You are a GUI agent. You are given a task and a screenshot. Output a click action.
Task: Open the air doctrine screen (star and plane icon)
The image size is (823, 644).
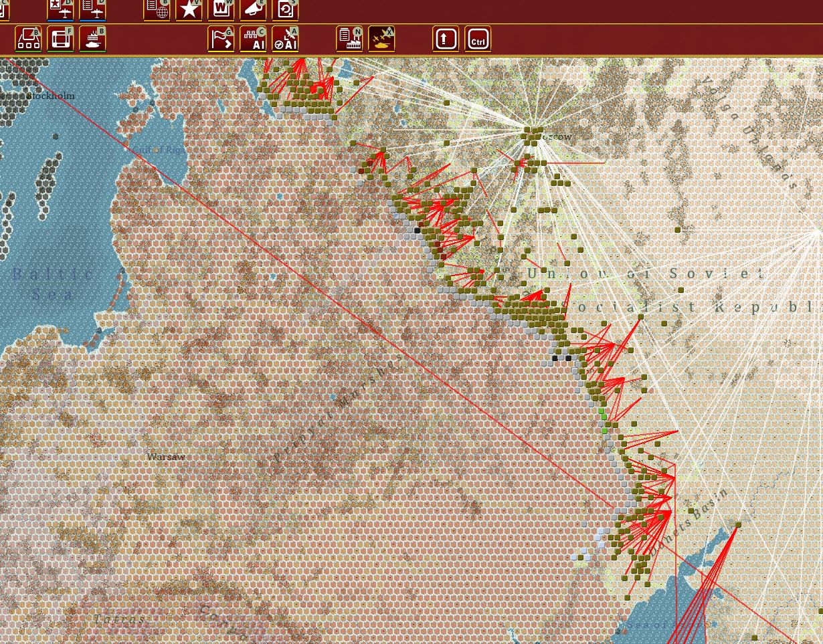(x=60, y=9)
